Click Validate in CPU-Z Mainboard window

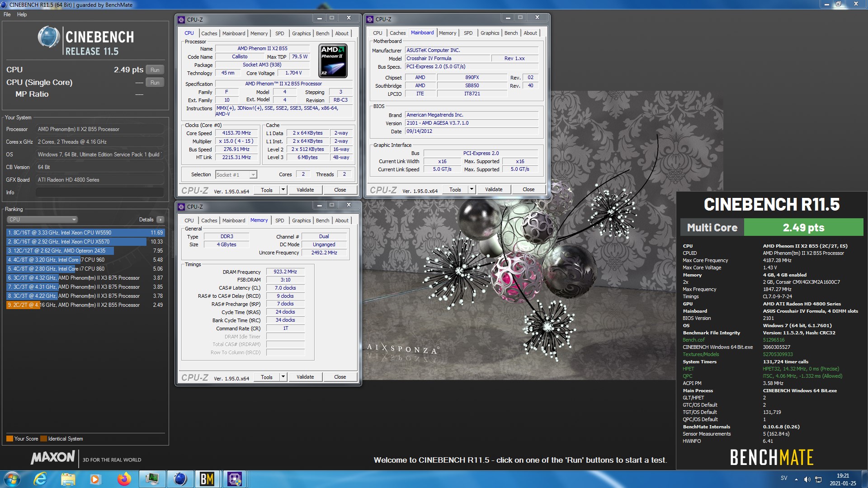click(494, 189)
